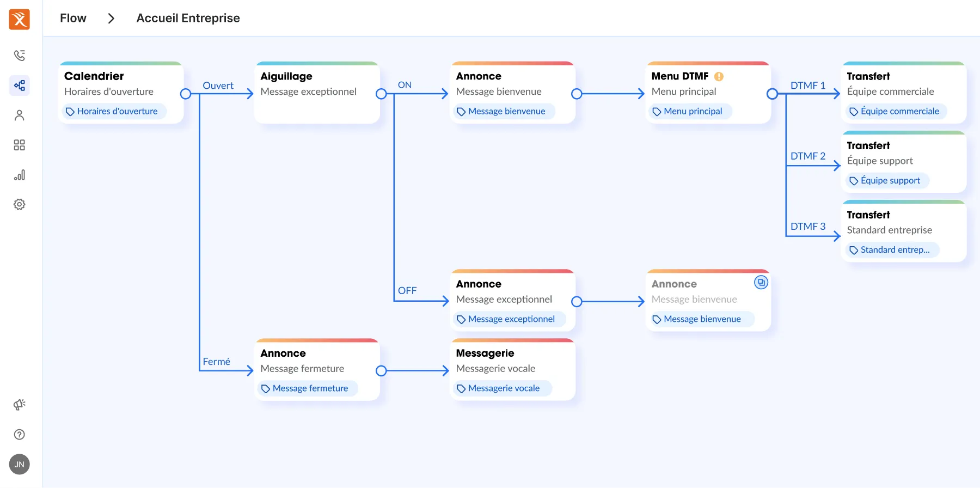Open the help question mark icon
980x488 pixels.
coord(20,435)
